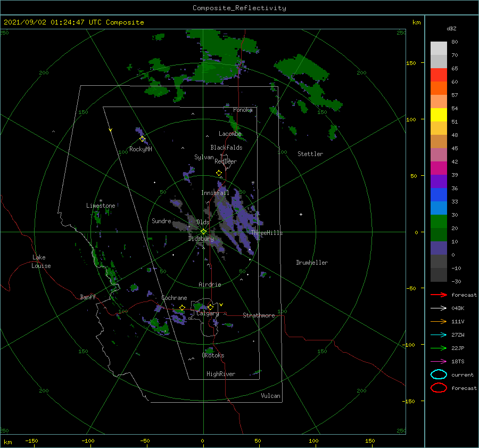Click the asterisk marker above Limestone
This screenshot has width=479, height=448.
pyautogui.click(x=101, y=201)
